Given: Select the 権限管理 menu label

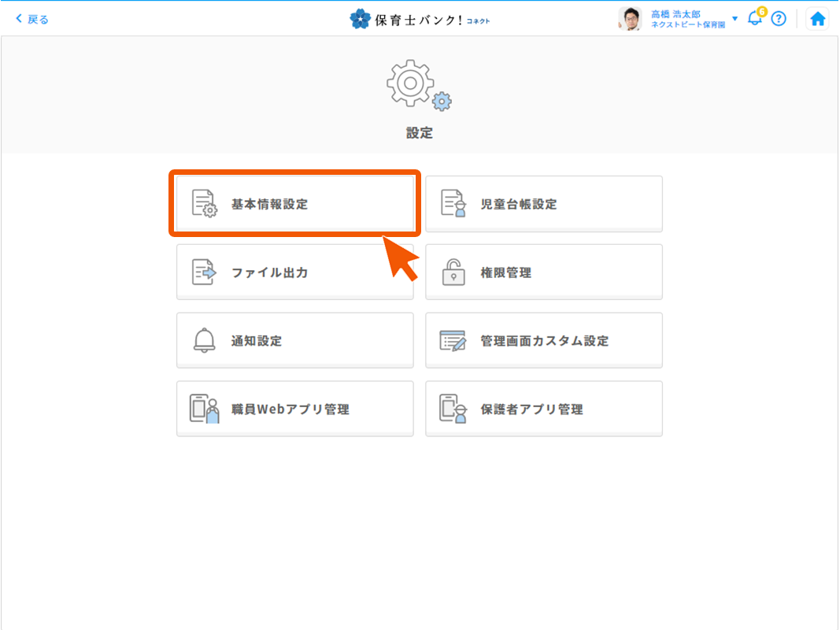Looking at the screenshot, I should 505,272.
